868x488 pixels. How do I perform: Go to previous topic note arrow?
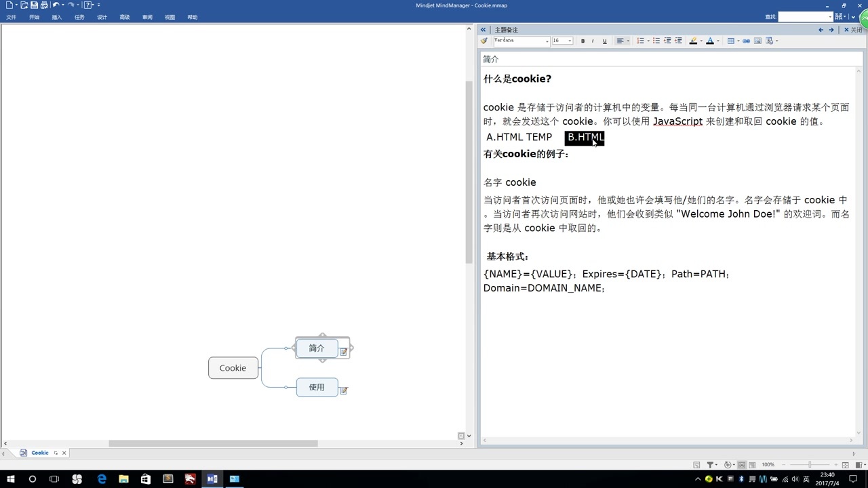[x=821, y=30]
